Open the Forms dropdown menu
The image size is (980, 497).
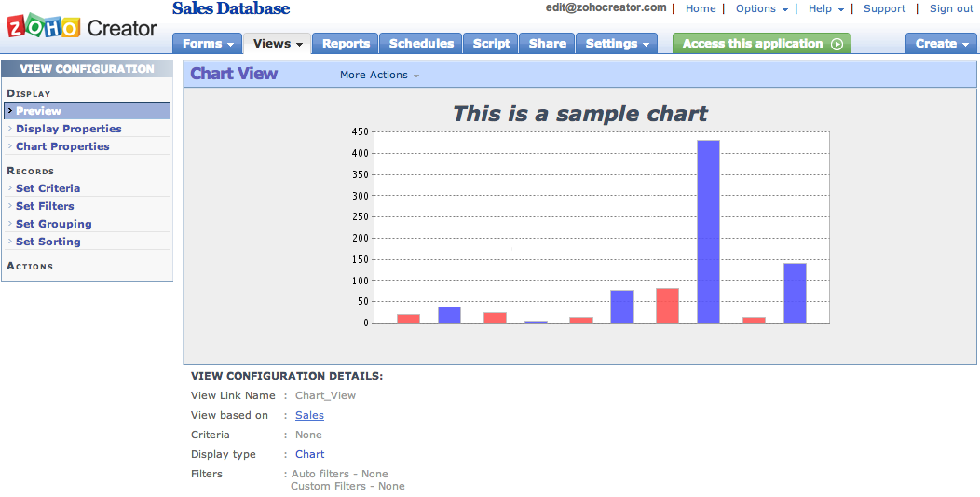point(208,43)
